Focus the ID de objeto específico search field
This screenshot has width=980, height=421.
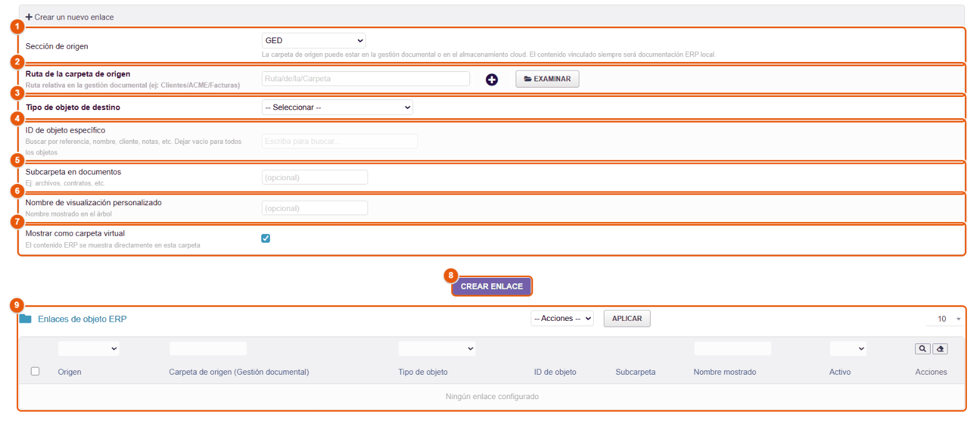pyautogui.click(x=339, y=141)
